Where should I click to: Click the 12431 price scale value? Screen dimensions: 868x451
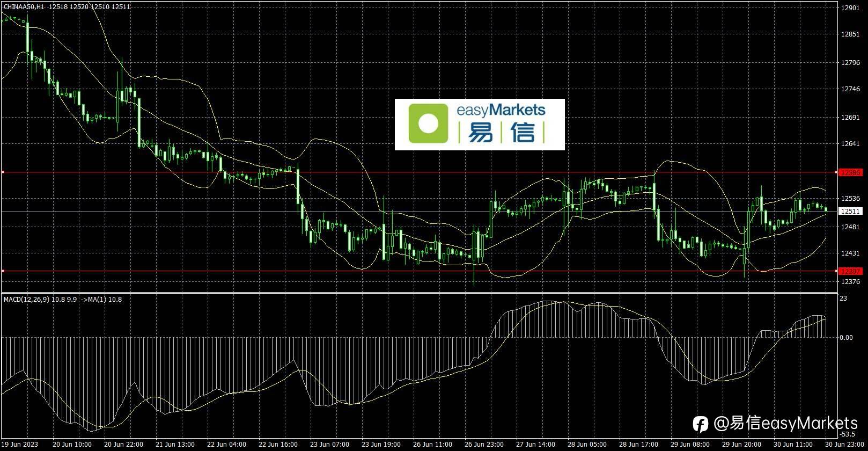click(851, 253)
